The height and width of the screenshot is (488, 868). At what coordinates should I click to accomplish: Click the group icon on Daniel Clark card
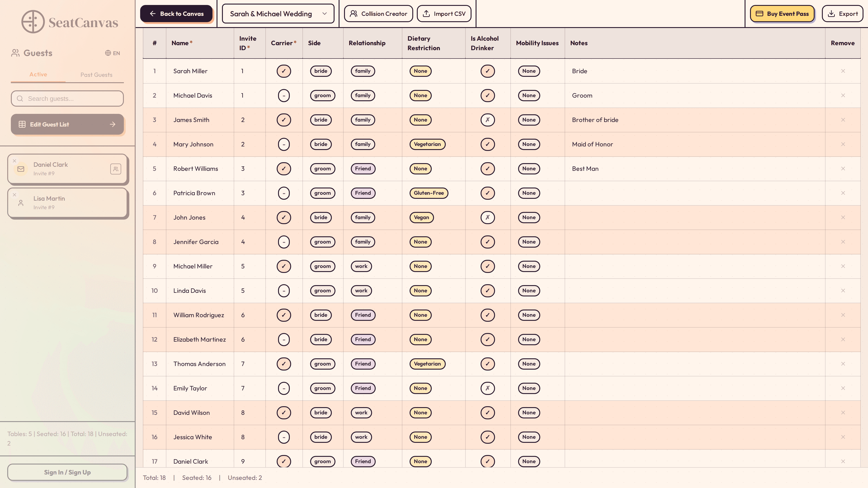coord(116,169)
